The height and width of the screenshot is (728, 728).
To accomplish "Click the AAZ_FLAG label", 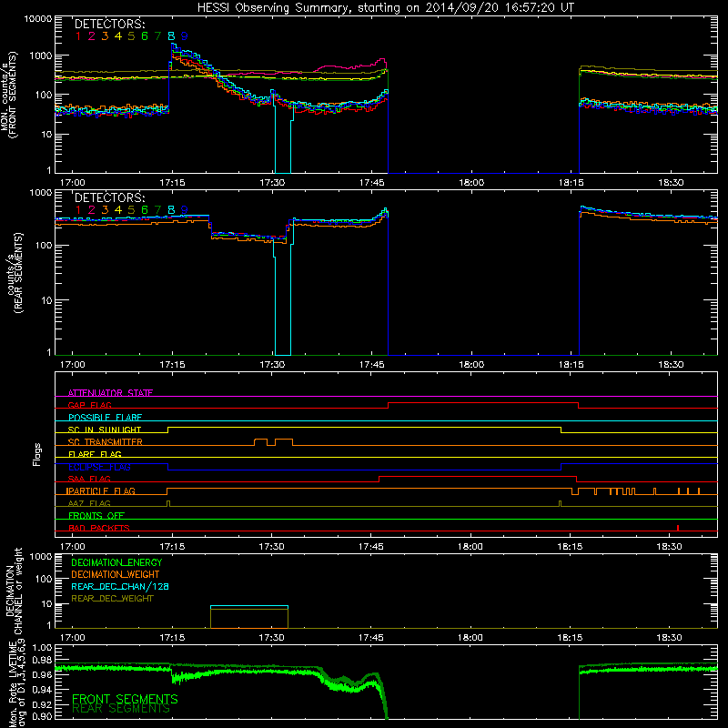I will (x=89, y=503).
